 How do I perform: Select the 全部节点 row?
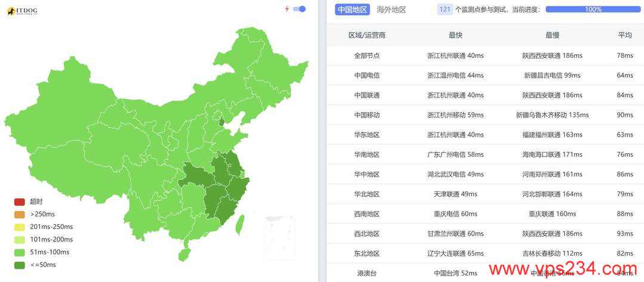tap(485, 55)
